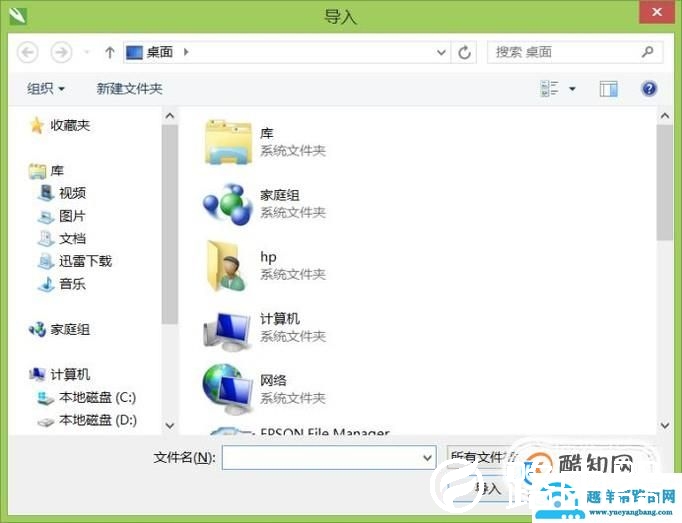Click the 桌面 breadcrumb in address bar
The image size is (682, 523).
(x=160, y=53)
